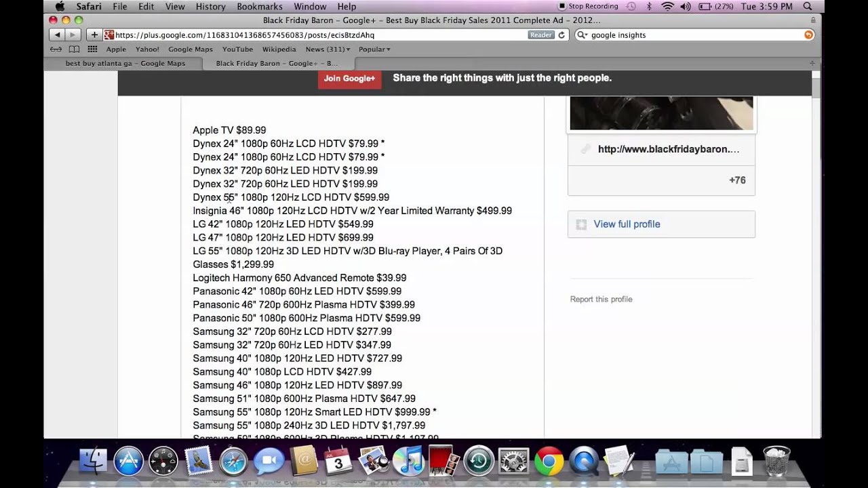The width and height of the screenshot is (868, 488).
Task: Click the google insights search field
Action: point(694,35)
